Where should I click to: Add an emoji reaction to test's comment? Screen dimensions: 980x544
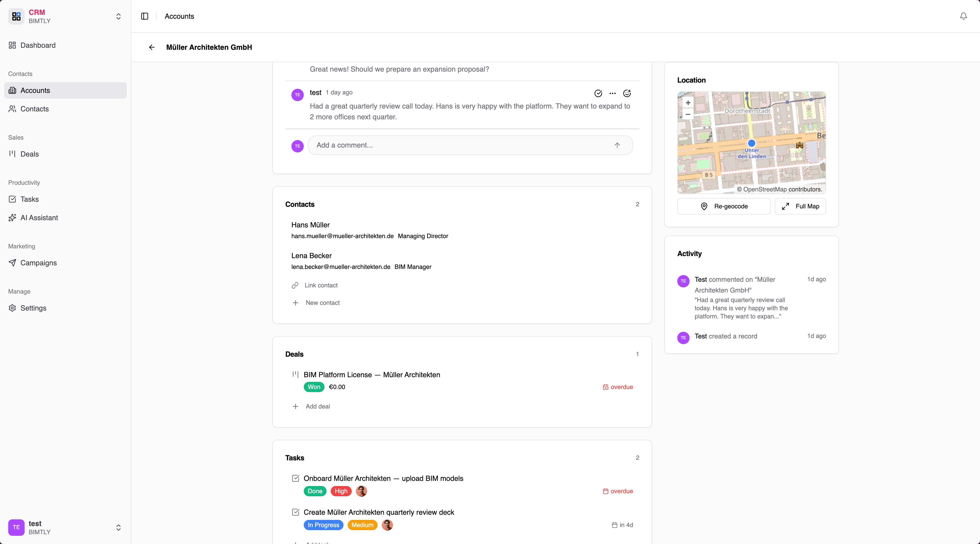click(x=626, y=94)
